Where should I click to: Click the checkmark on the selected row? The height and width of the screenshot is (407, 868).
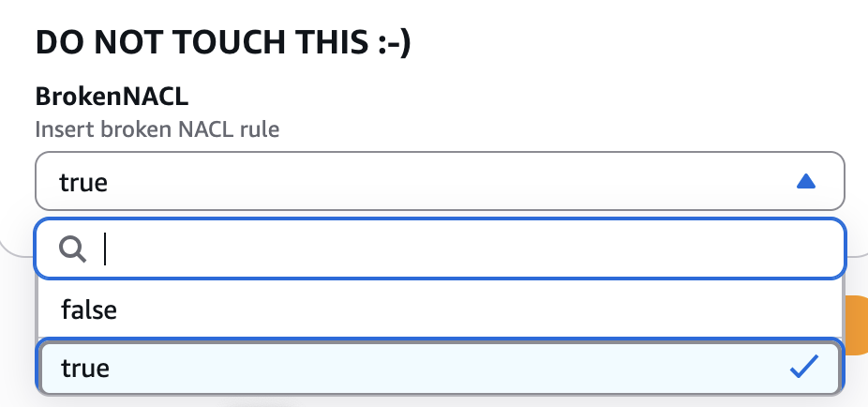pos(803,367)
